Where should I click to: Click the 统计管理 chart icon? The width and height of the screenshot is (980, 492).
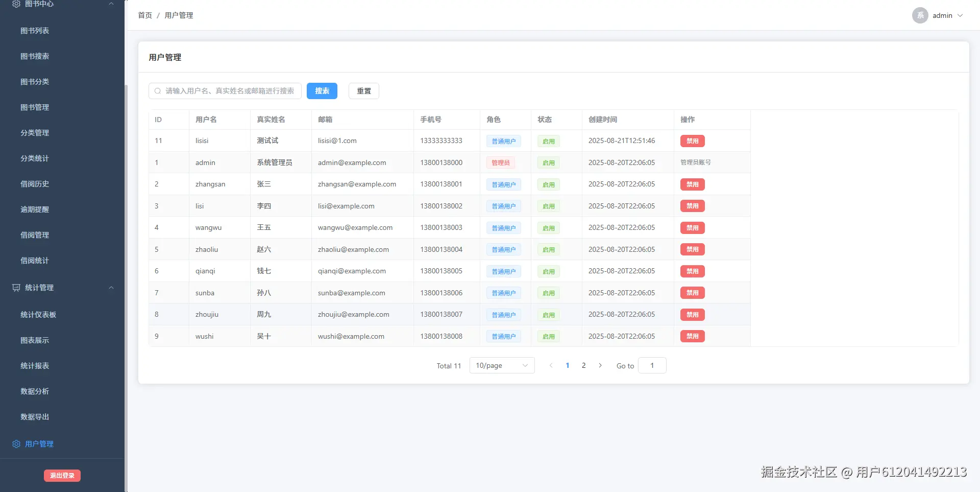16,288
